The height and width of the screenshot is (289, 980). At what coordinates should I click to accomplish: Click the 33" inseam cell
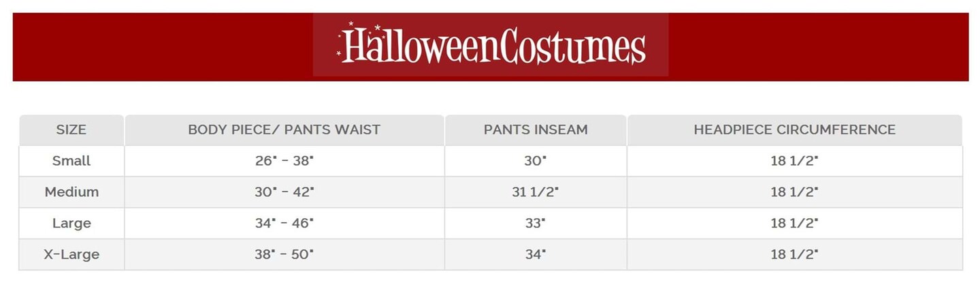[x=535, y=223]
